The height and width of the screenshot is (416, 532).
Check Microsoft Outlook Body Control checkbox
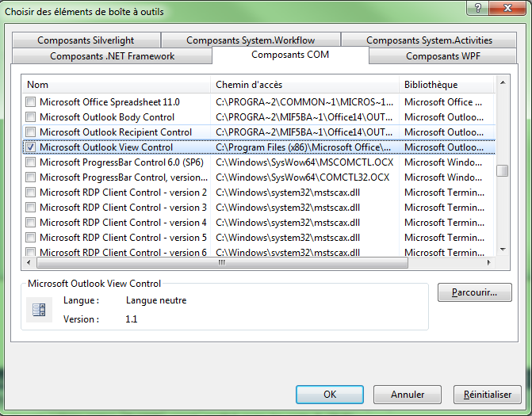click(x=31, y=117)
